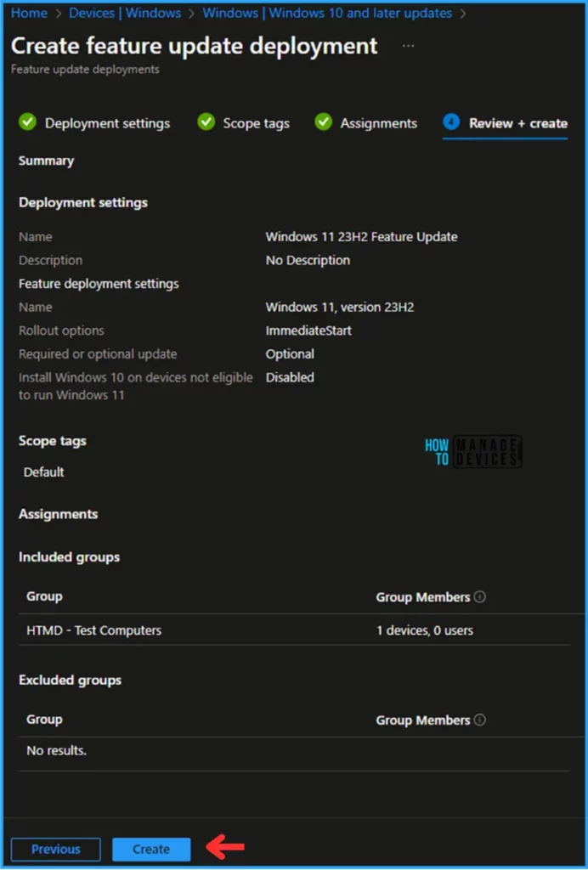The height and width of the screenshot is (870, 588).
Task: Click Group column header under Excluded groups
Action: pyautogui.click(x=44, y=720)
